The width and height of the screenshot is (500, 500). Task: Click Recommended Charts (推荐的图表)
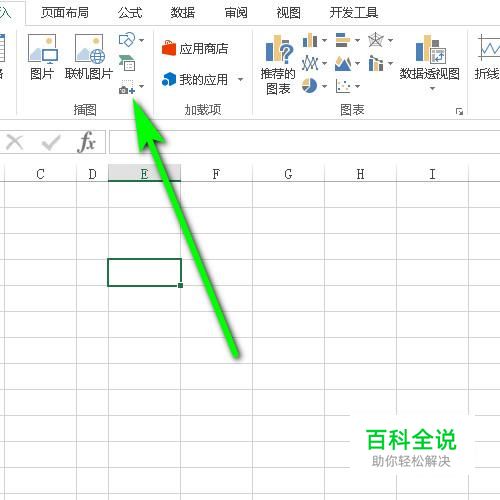click(x=278, y=65)
